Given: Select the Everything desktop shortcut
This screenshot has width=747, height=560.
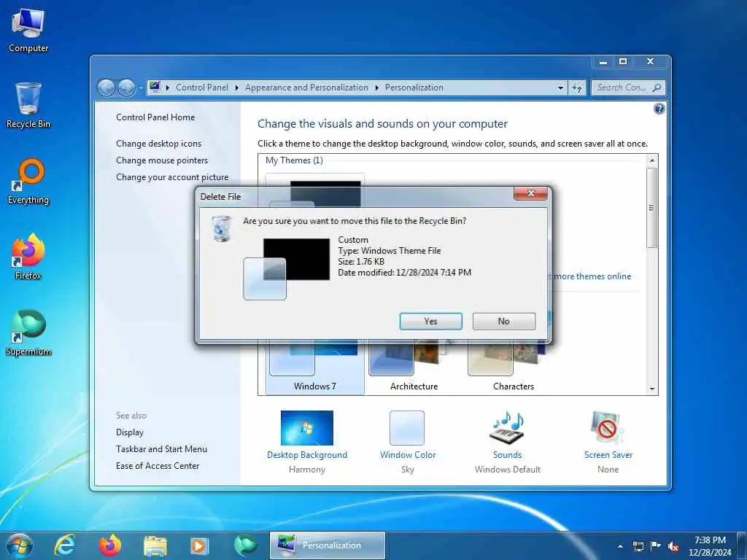Looking at the screenshot, I should (x=28, y=182).
